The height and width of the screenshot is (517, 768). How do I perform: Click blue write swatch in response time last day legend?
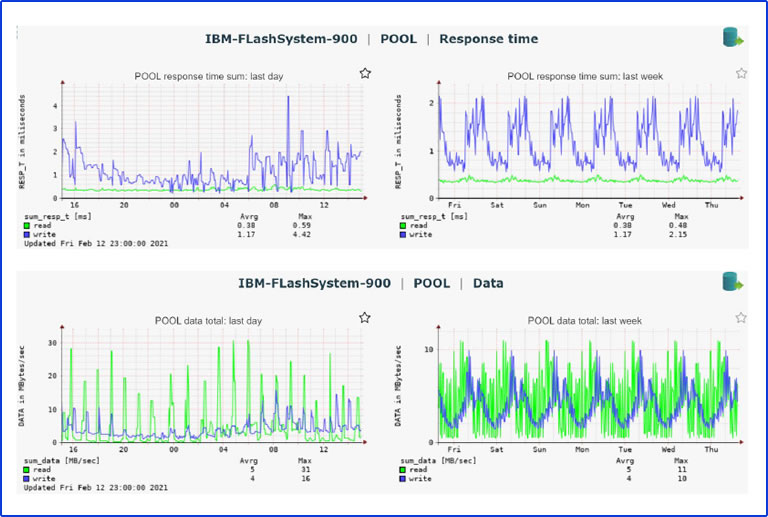point(27,235)
